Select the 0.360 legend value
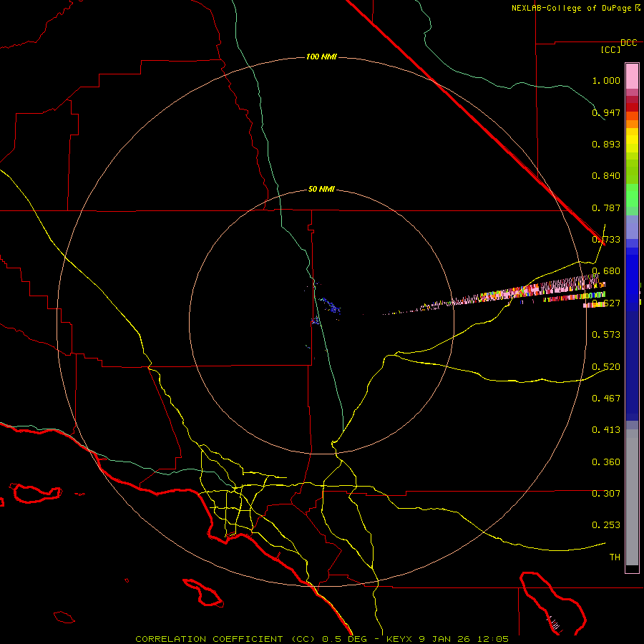The image size is (644, 644). [606, 462]
